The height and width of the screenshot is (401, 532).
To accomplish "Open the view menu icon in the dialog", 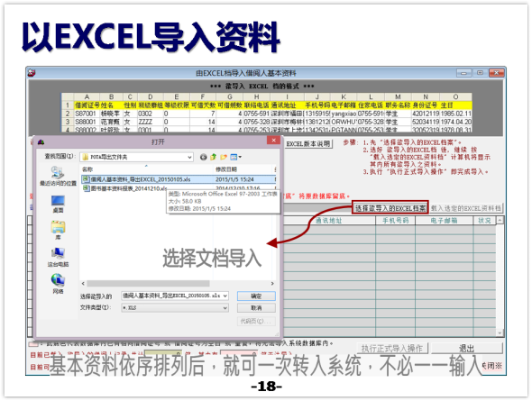I will (235, 157).
